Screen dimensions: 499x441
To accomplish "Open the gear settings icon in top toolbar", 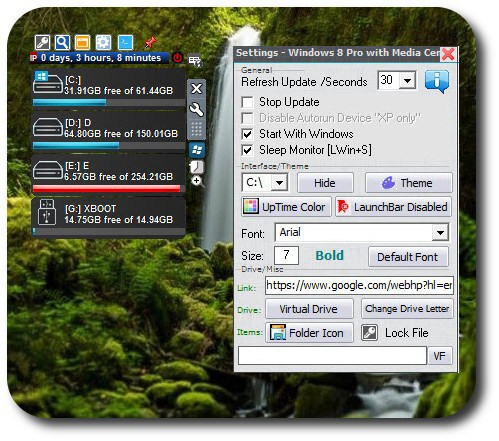I will [x=103, y=43].
